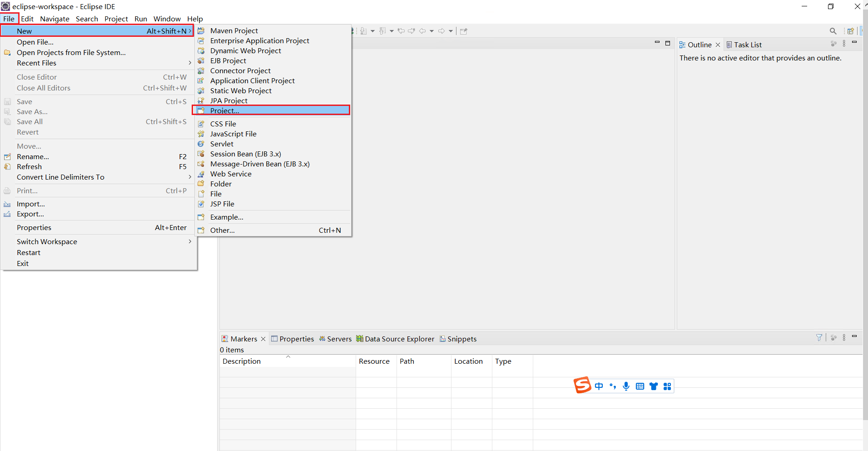The width and height of the screenshot is (868, 451).
Task: Click the IME skin shirt icon
Action: (x=654, y=386)
